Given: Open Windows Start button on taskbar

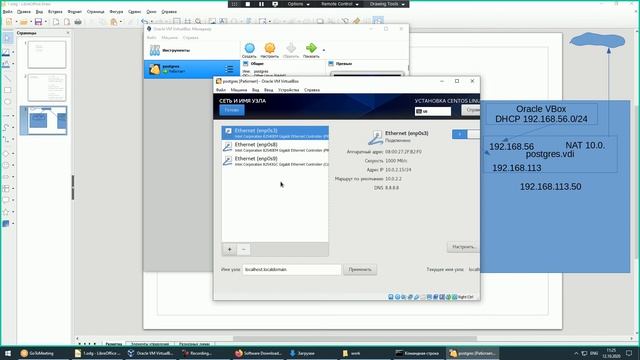Looking at the screenshot, I should tap(8, 353).
